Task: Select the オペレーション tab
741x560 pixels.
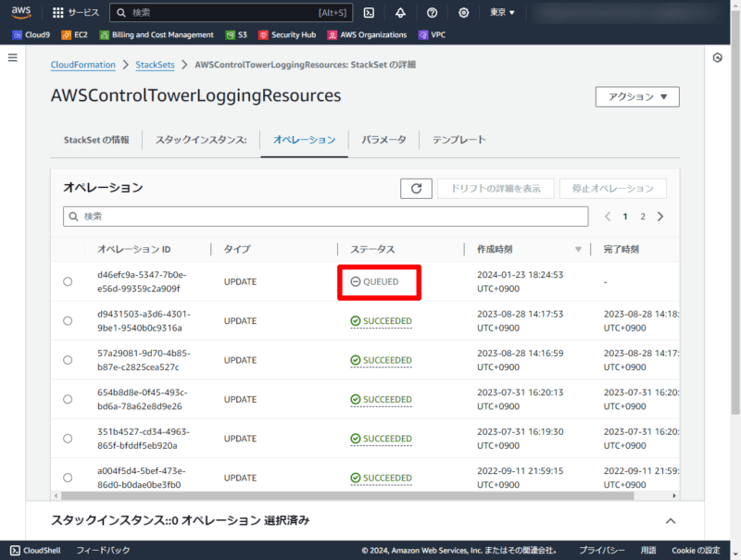Action: pos(305,140)
